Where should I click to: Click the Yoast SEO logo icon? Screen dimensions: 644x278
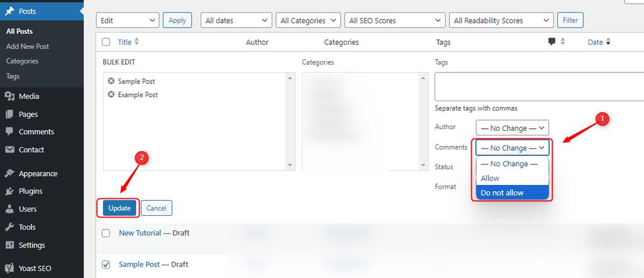[9, 268]
